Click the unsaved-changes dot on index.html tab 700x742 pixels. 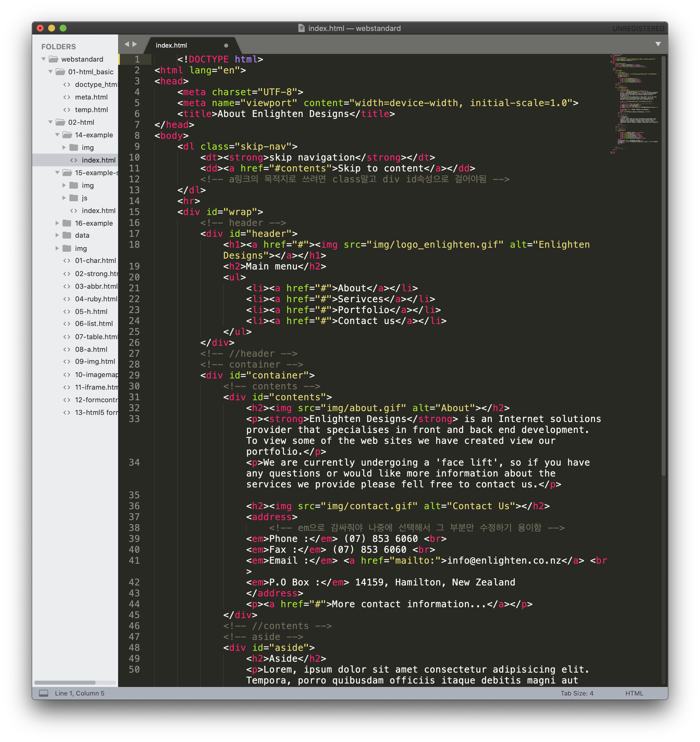click(x=226, y=46)
